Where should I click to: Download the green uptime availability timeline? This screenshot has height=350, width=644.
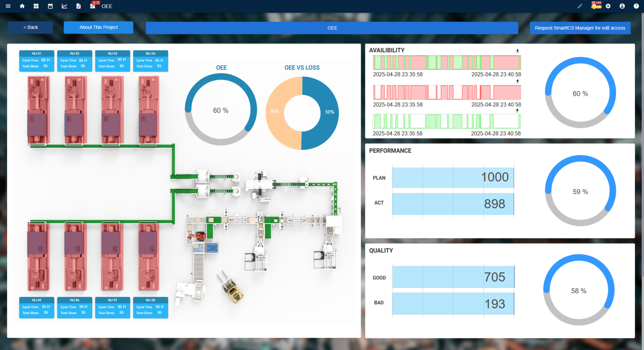click(517, 110)
